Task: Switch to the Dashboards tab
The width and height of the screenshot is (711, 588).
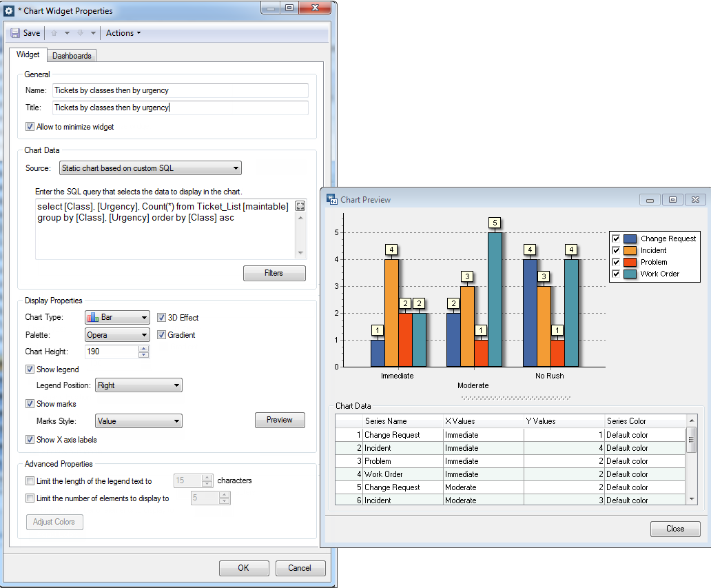Action: [72, 56]
